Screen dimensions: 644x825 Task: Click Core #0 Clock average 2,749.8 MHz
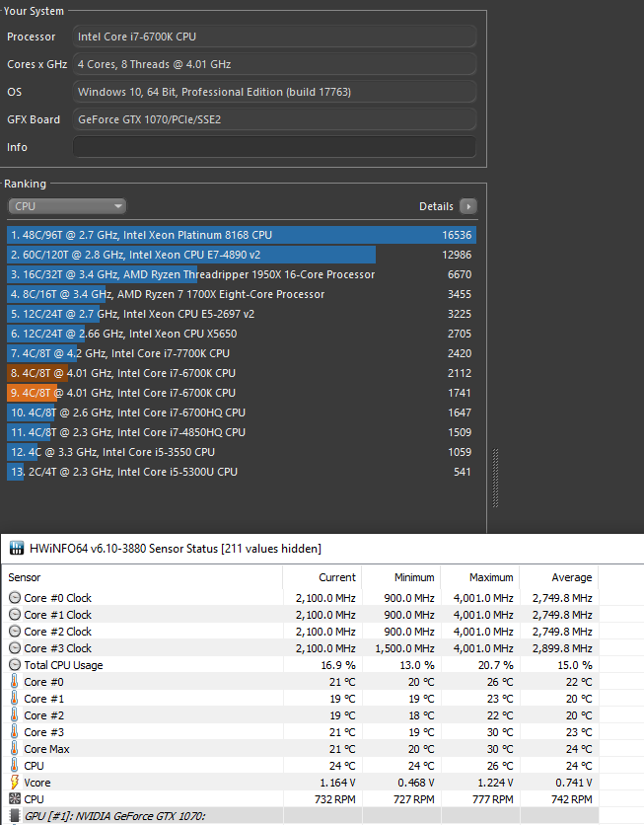[x=562, y=598]
